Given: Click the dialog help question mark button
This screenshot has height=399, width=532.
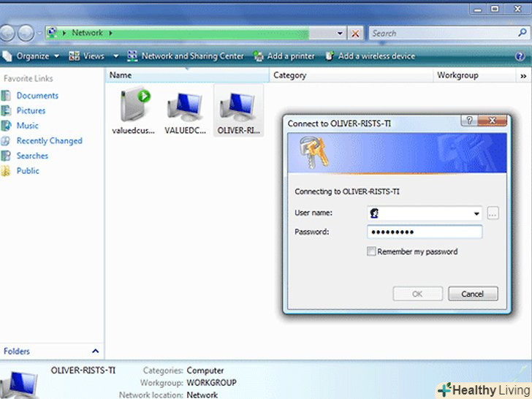Looking at the screenshot, I should point(469,120).
